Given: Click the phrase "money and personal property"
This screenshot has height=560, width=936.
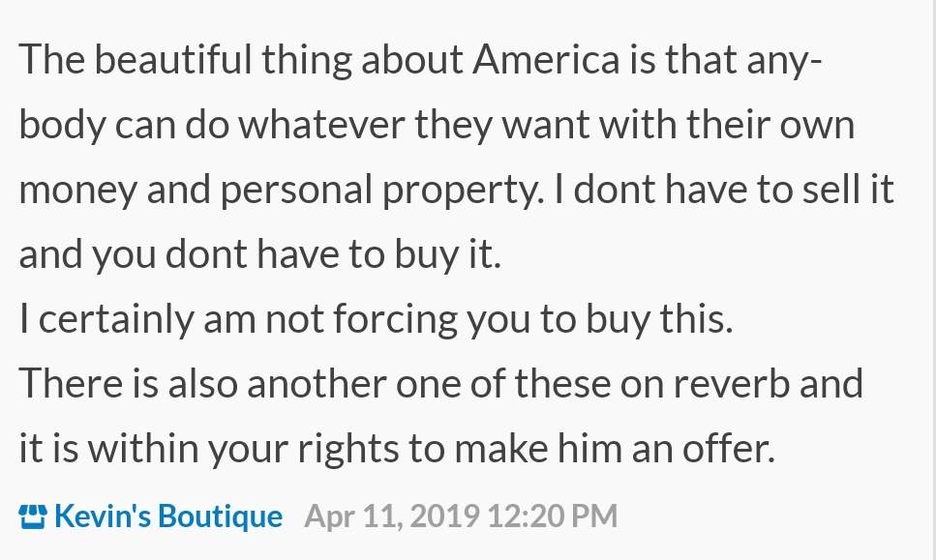Looking at the screenshot, I should pos(281,191).
